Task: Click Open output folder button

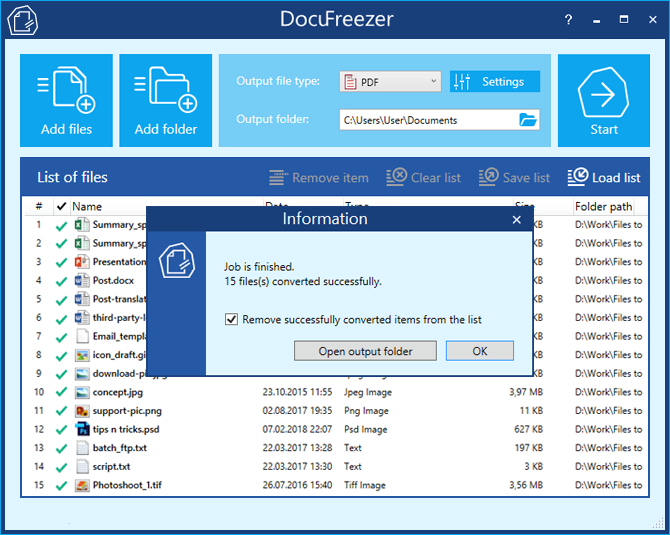Action: (x=365, y=351)
